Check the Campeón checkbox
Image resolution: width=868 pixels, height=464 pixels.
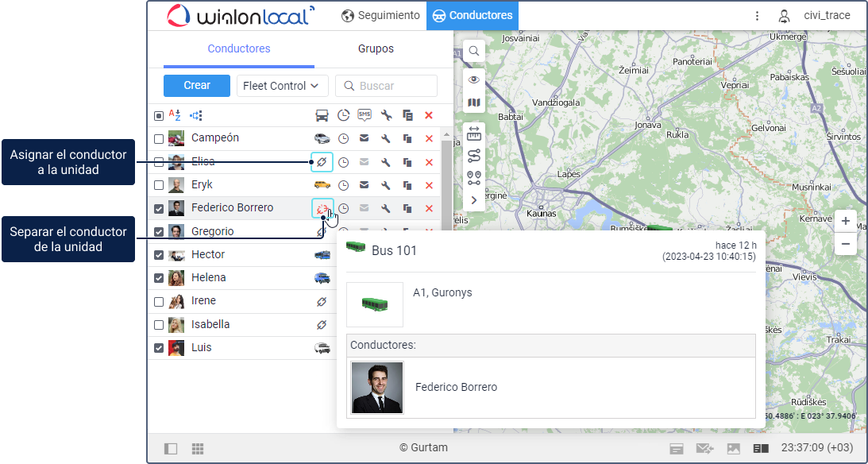159,139
